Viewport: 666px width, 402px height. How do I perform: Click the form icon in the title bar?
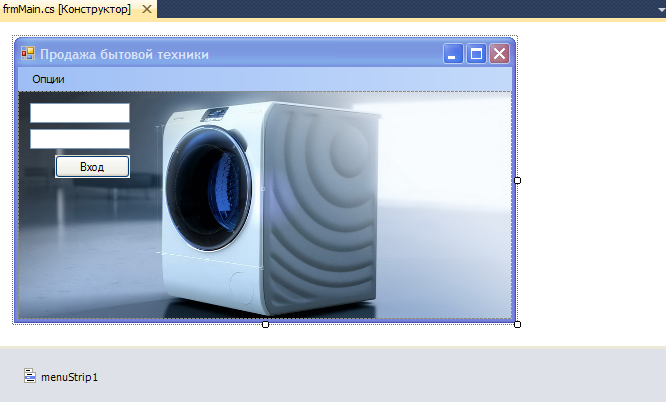tap(28, 53)
